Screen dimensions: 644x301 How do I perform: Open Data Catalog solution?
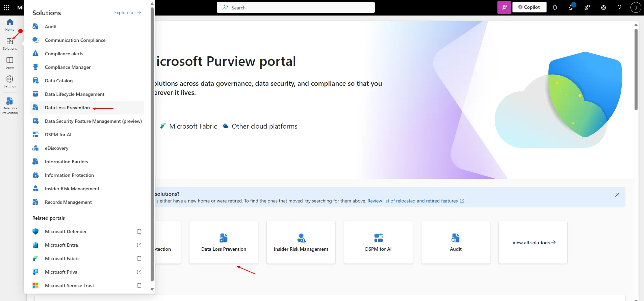(87, 81)
